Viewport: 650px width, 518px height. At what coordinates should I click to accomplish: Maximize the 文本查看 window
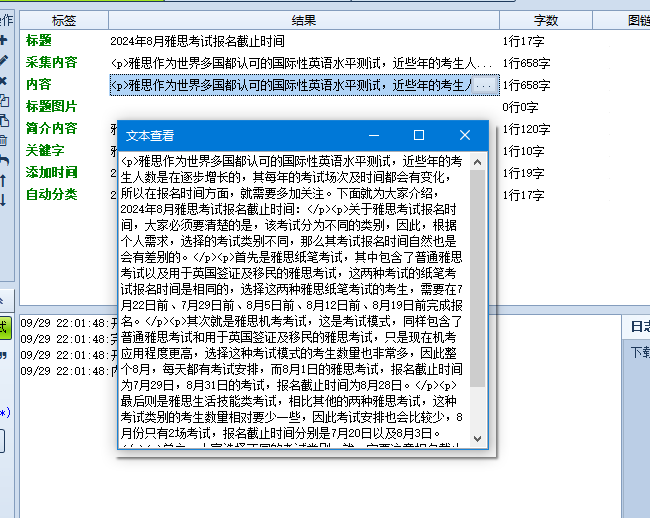(x=419, y=136)
